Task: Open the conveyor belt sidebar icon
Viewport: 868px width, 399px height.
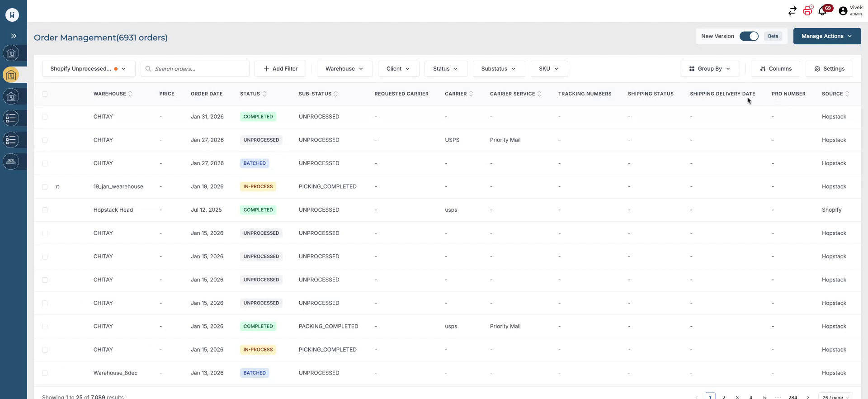Action: click(11, 161)
